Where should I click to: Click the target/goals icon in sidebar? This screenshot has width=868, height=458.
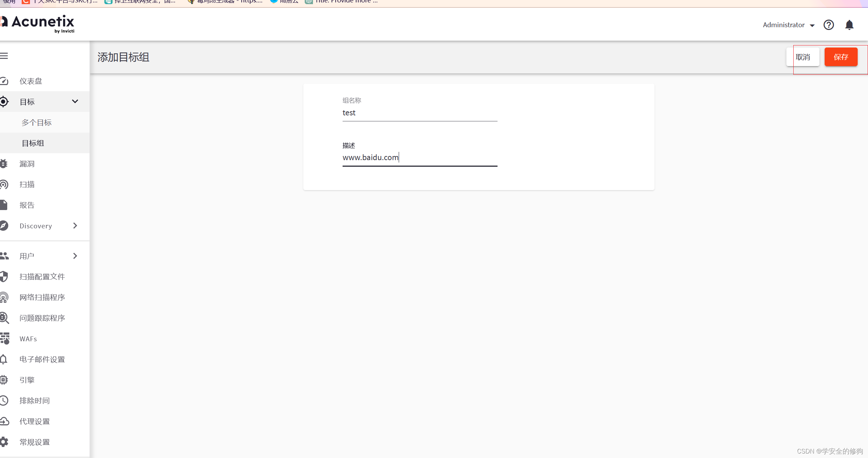click(5, 102)
